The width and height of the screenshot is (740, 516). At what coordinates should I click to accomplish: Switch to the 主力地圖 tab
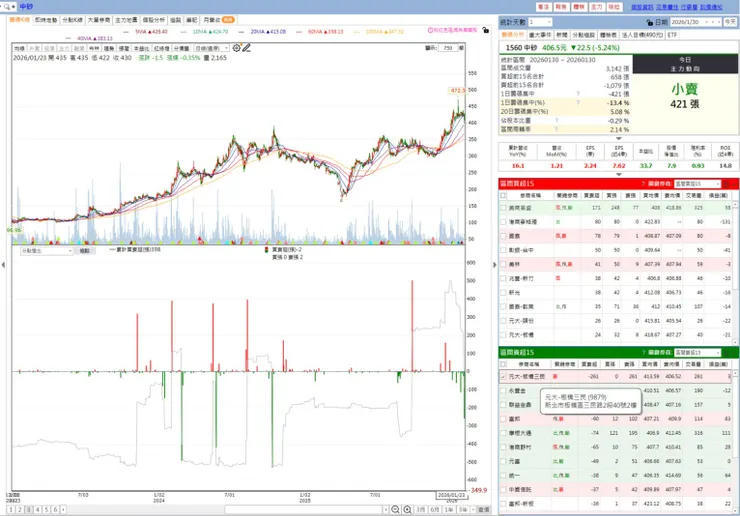[x=126, y=20]
